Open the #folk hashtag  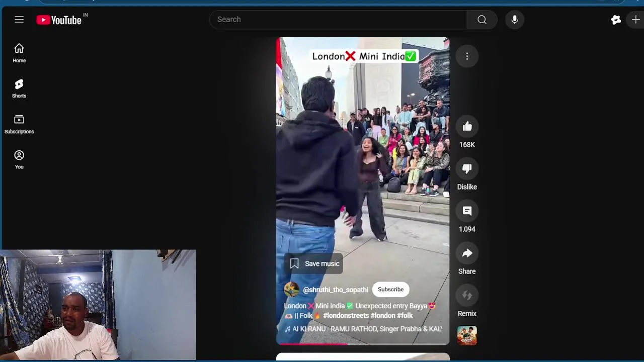[405, 316]
